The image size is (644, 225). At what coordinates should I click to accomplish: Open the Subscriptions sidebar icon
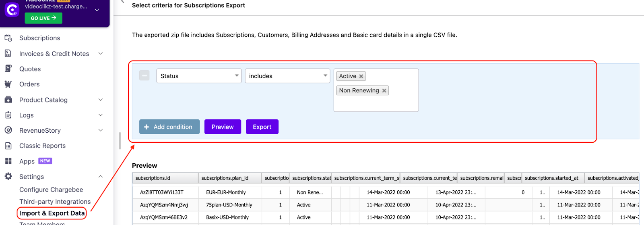8,38
